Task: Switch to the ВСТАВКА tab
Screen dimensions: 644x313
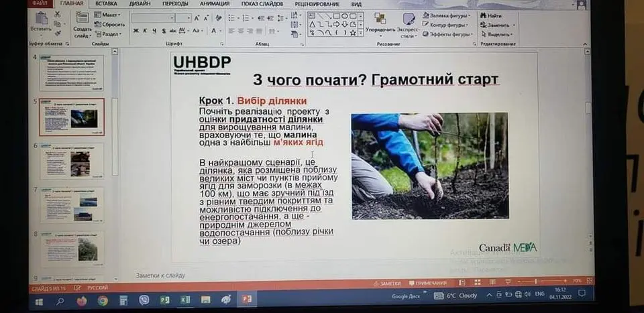Action: point(106,4)
